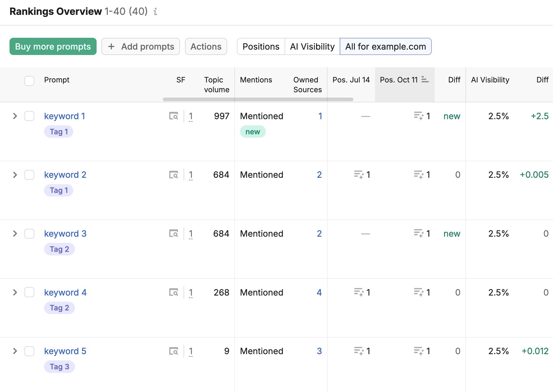The height and width of the screenshot is (392, 553).
Task: Check the box for keyword 2
Action: point(29,175)
